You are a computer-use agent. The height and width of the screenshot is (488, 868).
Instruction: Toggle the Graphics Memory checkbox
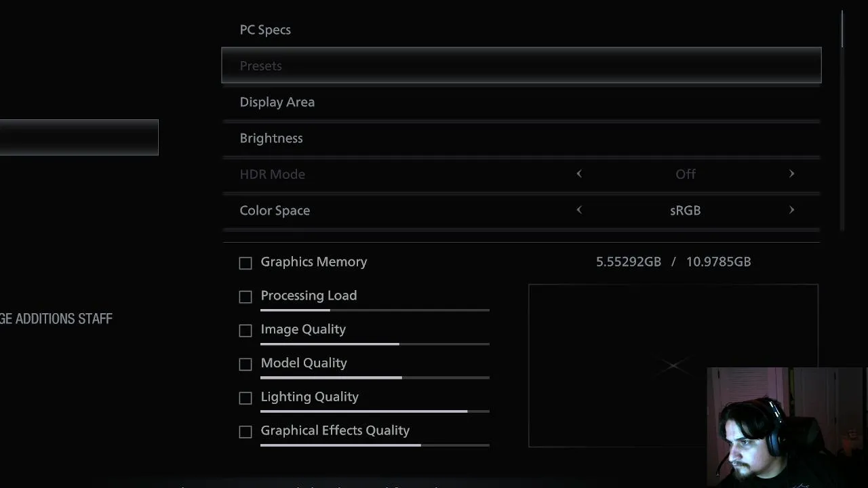tap(245, 263)
